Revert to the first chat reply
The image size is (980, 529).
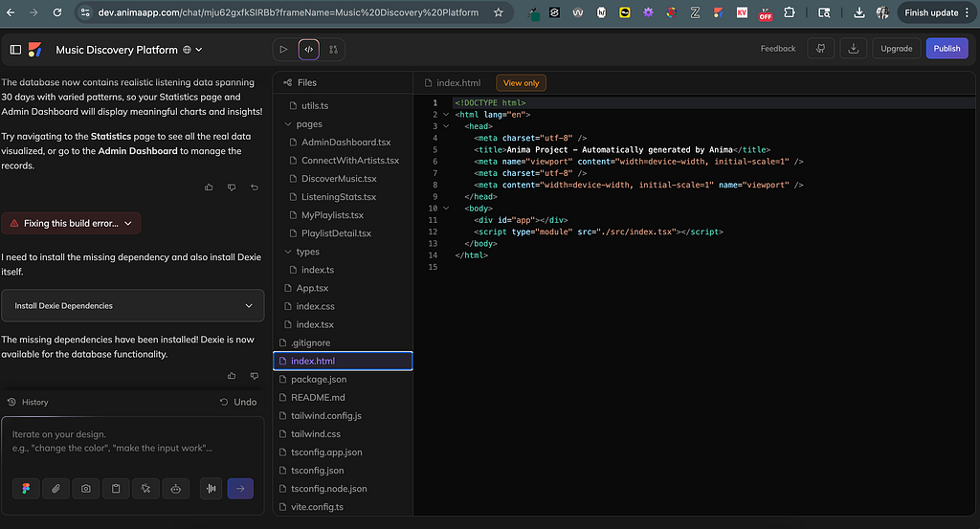point(255,187)
